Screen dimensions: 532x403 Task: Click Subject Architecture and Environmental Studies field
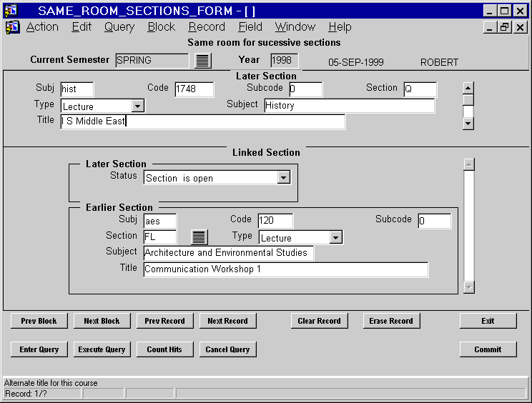tap(229, 253)
